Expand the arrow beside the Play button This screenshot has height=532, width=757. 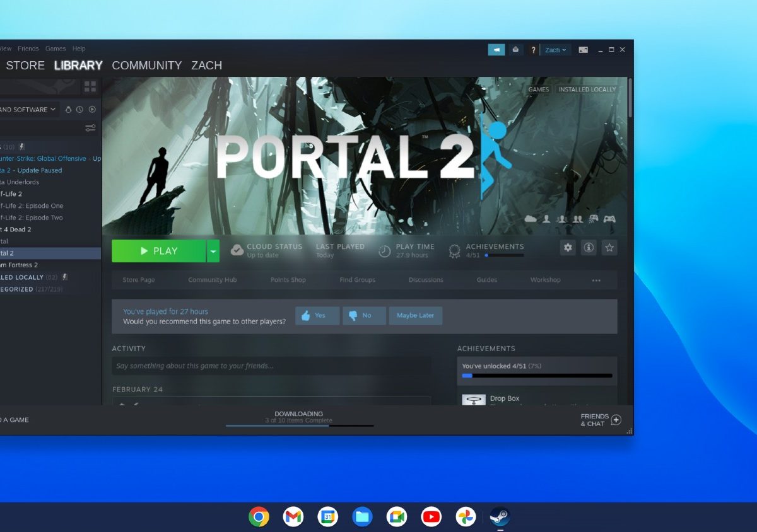click(x=213, y=251)
